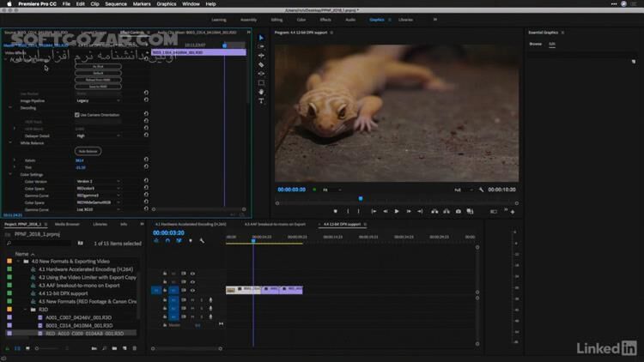644x362 pixels.
Task: Toggle third video track output eye
Action: tap(192, 290)
